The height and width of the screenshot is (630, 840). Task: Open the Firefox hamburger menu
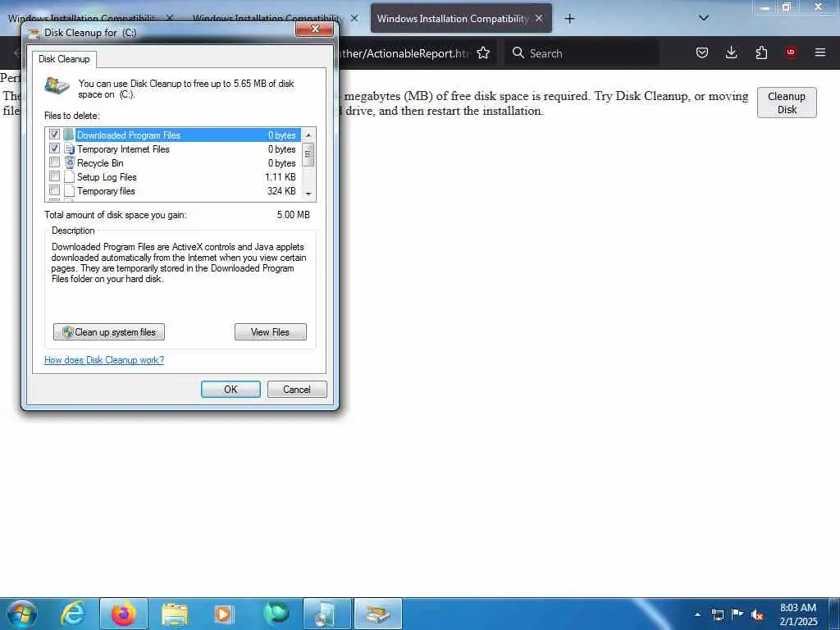(x=820, y=52)
